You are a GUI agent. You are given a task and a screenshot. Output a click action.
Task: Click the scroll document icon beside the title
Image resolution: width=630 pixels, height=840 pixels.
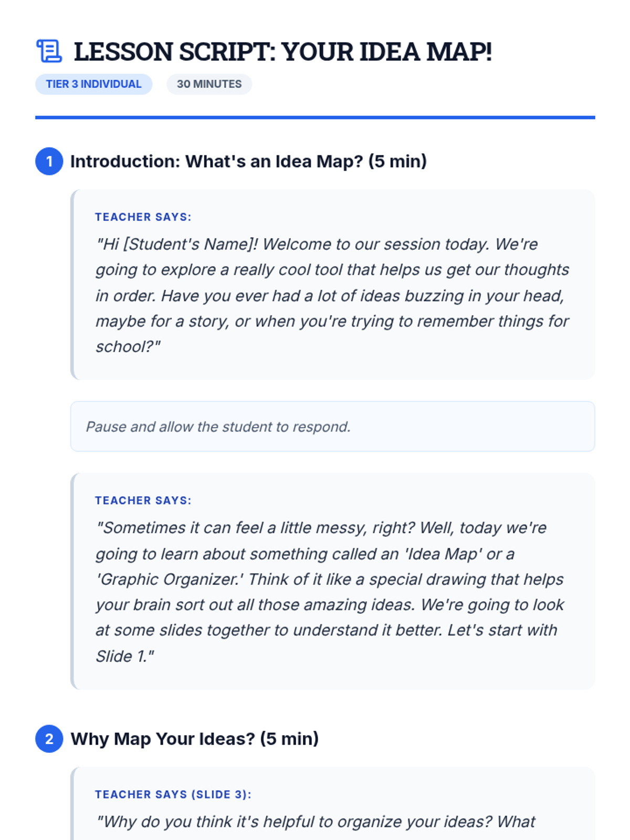[49, 51]
